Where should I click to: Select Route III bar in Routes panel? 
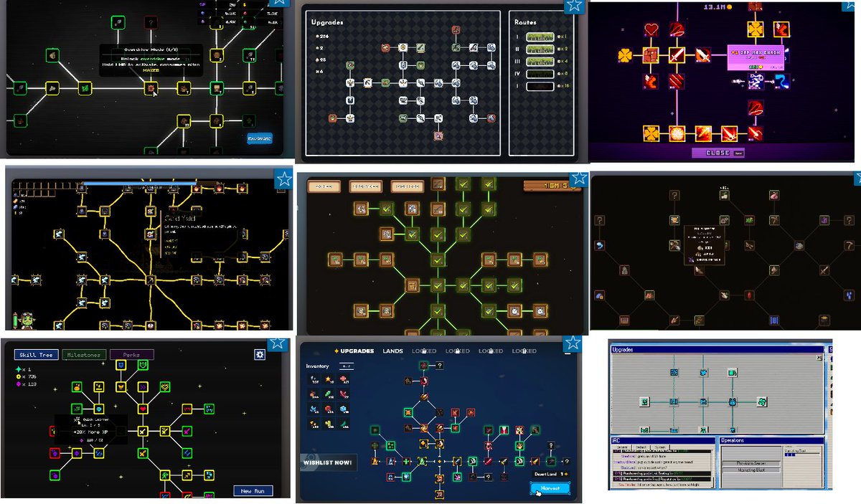tap(540, 62)
